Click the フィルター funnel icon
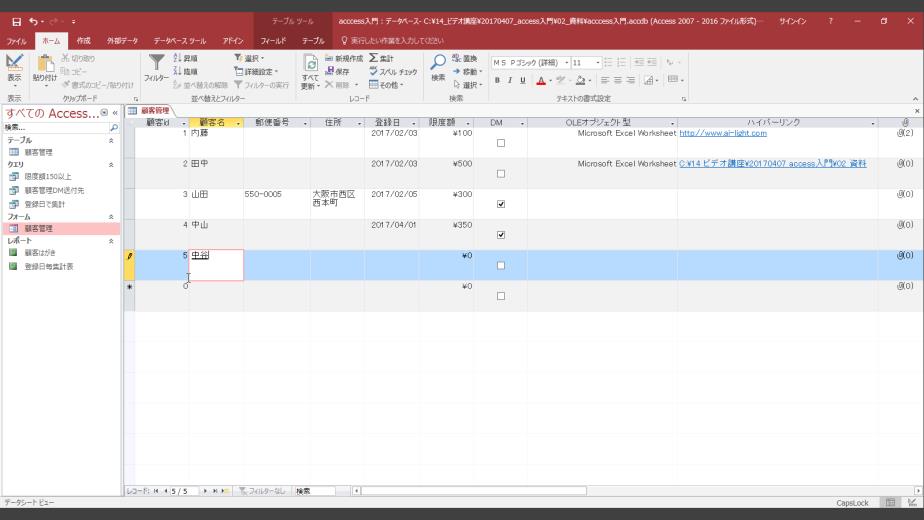The height and width of the screenshot is (520, 924). (157, 64)
